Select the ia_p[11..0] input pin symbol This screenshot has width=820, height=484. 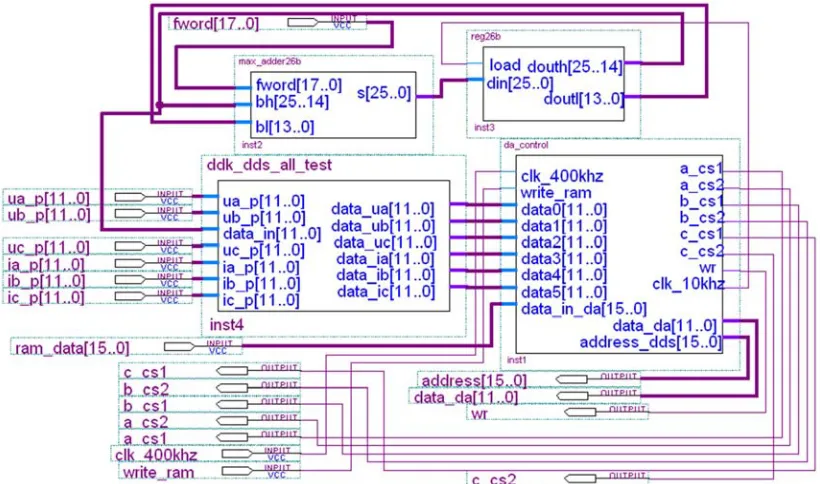tap(130, 263)
